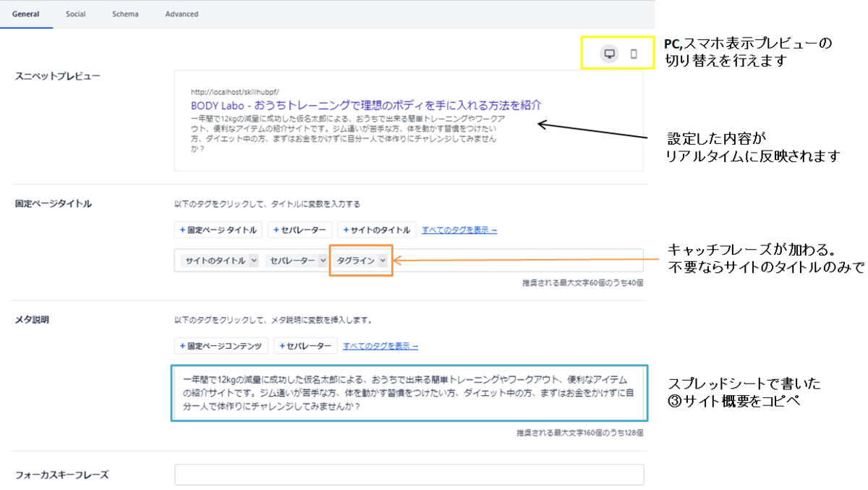Screen dimensions: 868x490
Task: Add 固定ページタイトル tag to title
Action: tap(218, 230)
